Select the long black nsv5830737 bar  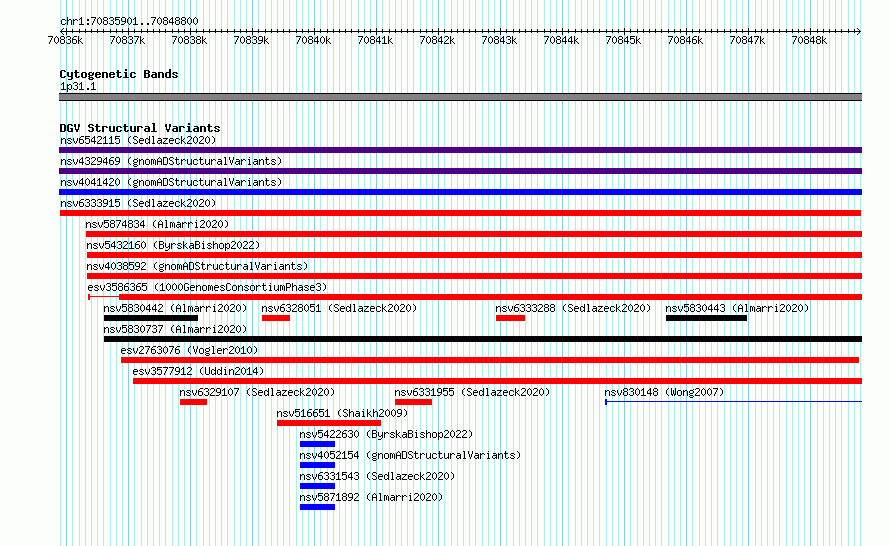(x=483, y=339)
